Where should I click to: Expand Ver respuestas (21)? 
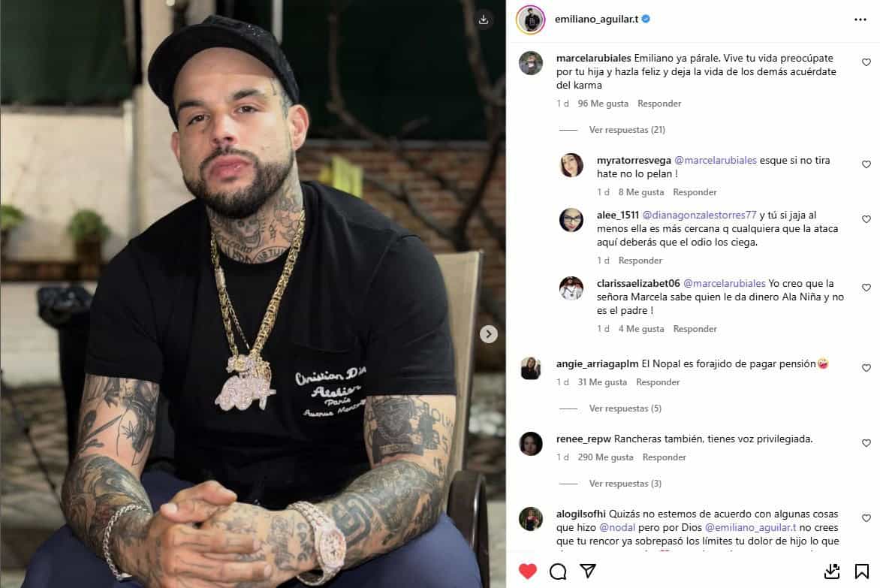[627, 130]
